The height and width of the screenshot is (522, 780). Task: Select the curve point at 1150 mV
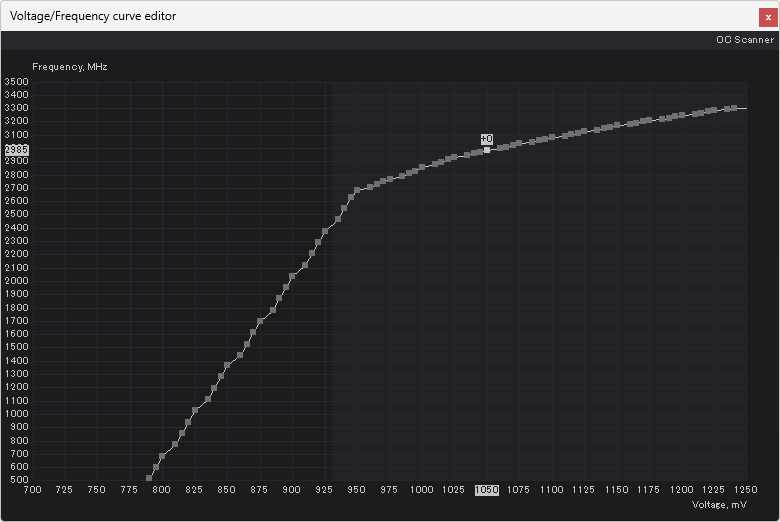617,125
